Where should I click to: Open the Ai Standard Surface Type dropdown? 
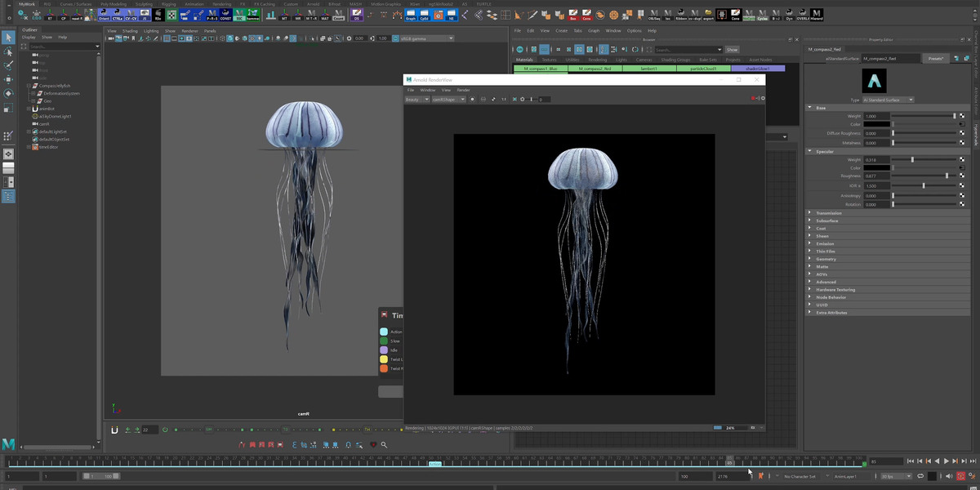coord(888,100)
